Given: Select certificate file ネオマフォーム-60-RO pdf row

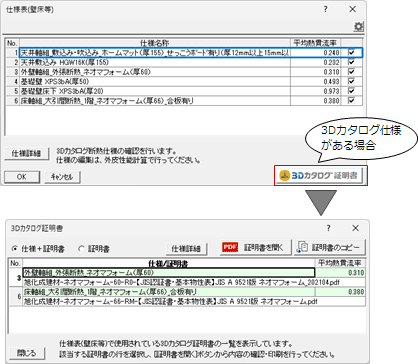Looking at the screenshot, I should [194, 282].
